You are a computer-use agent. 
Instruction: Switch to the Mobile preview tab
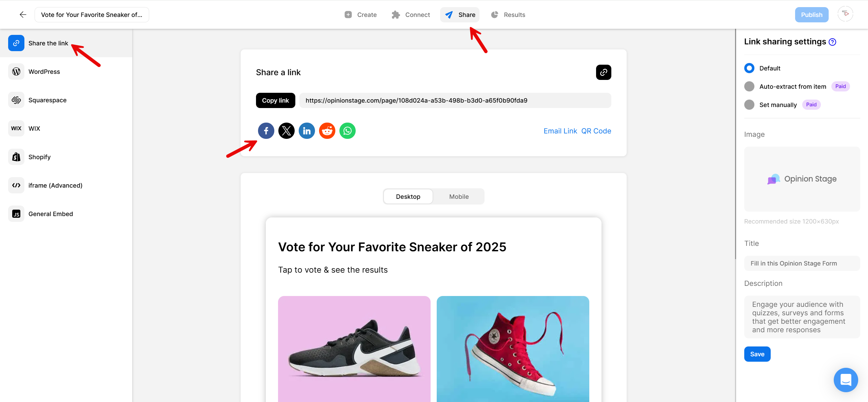click(x=459, y=196)
